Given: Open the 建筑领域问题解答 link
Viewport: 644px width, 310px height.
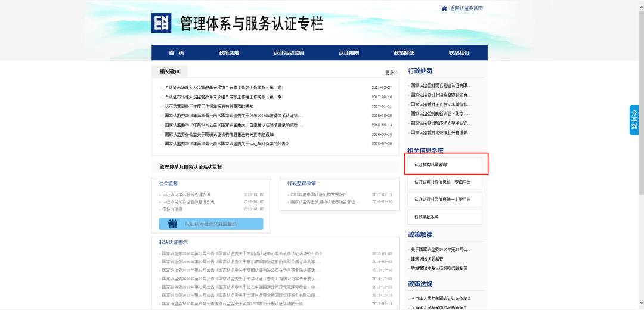Looking at the screenshot, I should pyautogui.click(x=427, y=259).
